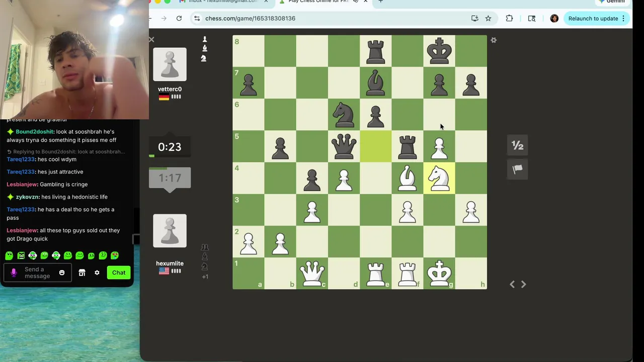Open hexumlite's avatar picture
The image size is (644, 362).
coord(170,231)
